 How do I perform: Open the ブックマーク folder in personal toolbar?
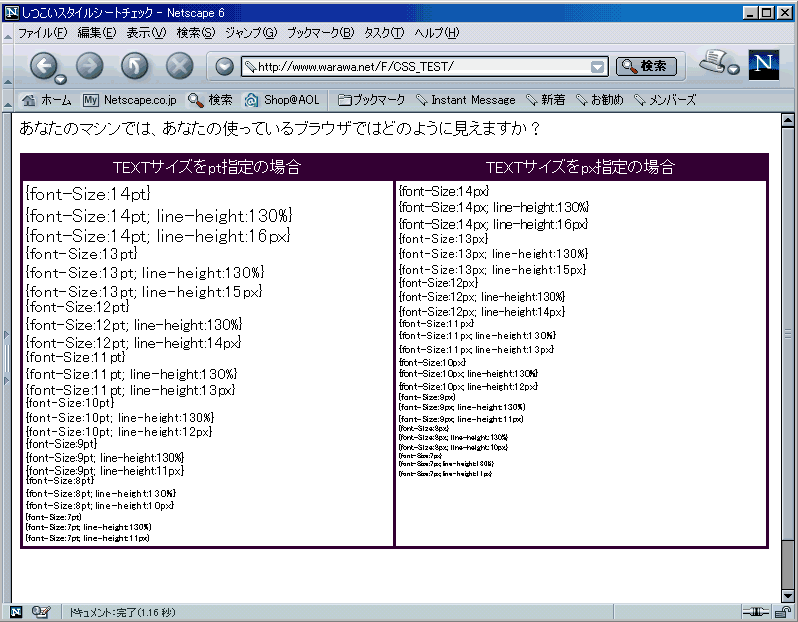(x=372, y=100)
